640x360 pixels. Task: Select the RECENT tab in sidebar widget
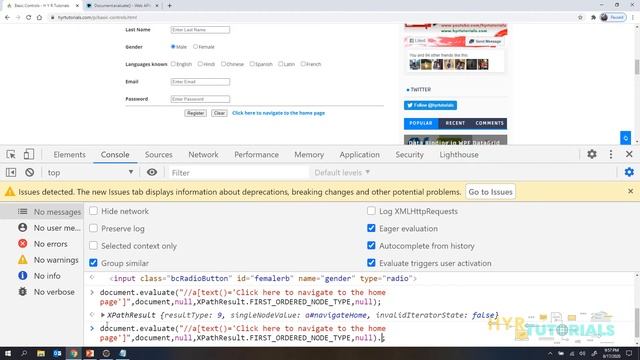tap(455, 123)
